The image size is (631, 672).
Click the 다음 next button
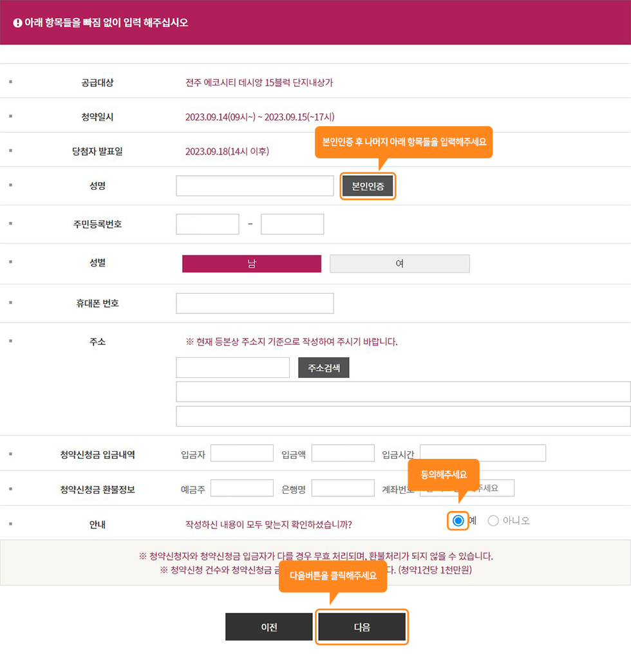click(x=362, y=627)
